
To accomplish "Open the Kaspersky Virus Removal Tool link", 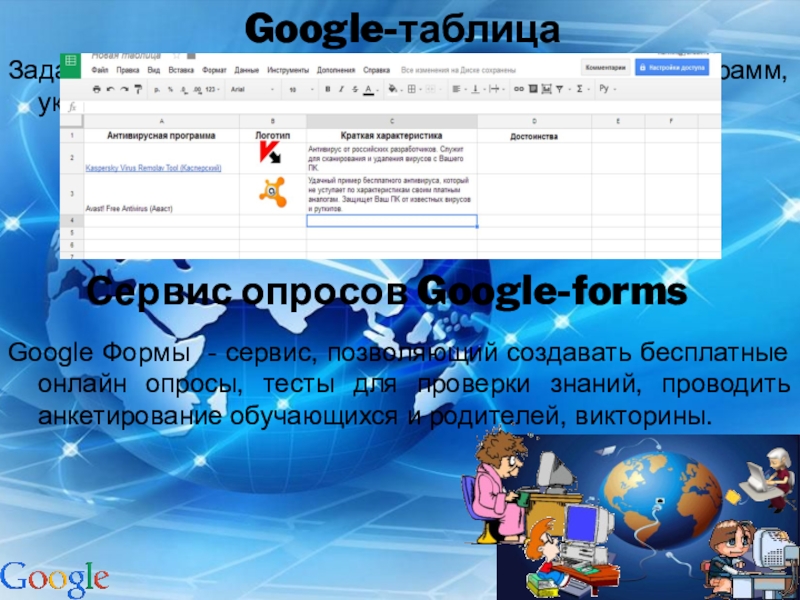I will (154, 168).
